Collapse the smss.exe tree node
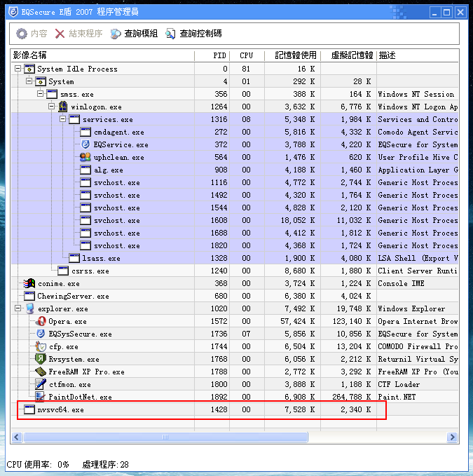Screen dimensions: 473x476 41,94
